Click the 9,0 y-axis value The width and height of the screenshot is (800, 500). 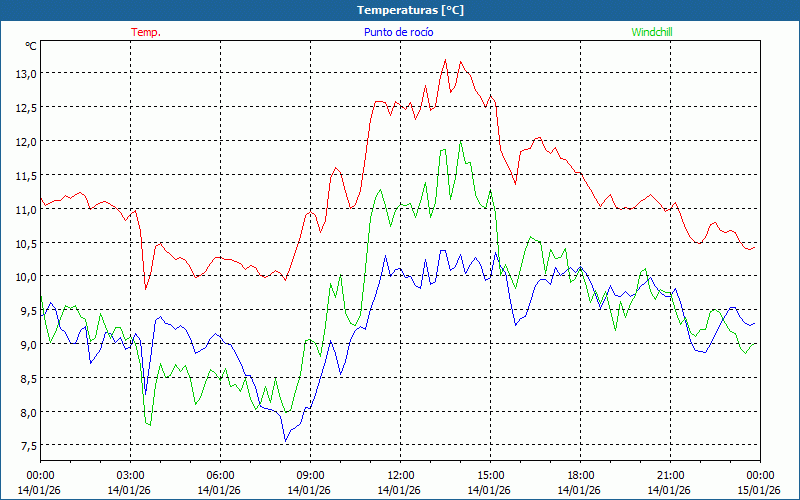pos(25,344)
